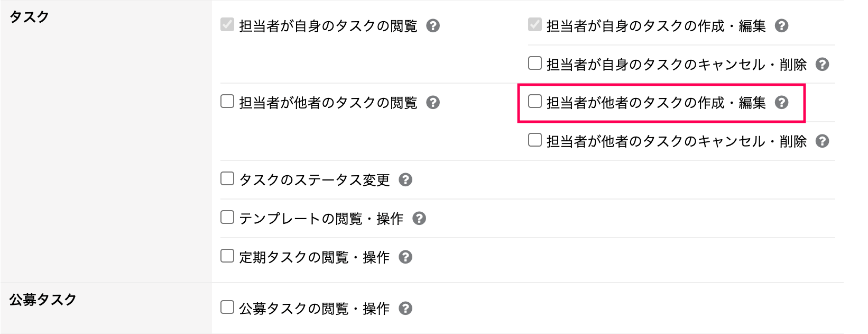The width and height of the screenshot is (868, 334).
Task: Show help for 公募タスクの閲覧・操作
Action: (x=405, y=308)
